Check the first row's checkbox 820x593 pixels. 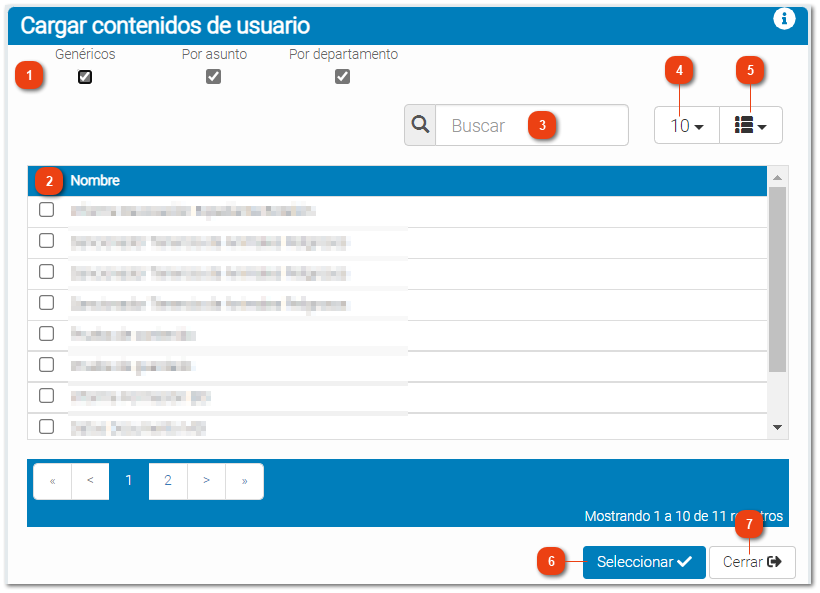pyautogui.click(x=47, y=210)
